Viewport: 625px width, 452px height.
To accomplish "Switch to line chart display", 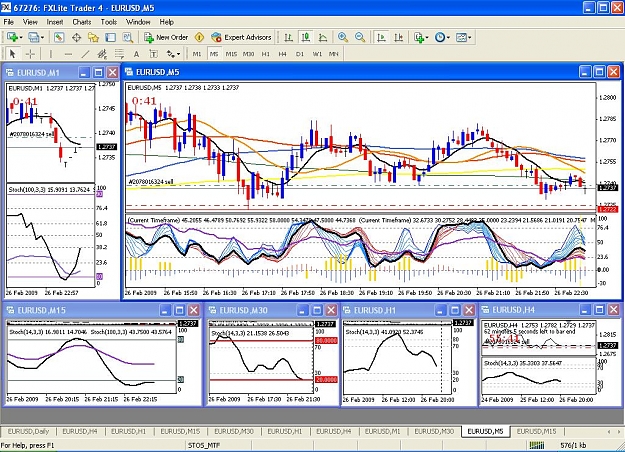I will pyautogui.click(x=323, y=37).
